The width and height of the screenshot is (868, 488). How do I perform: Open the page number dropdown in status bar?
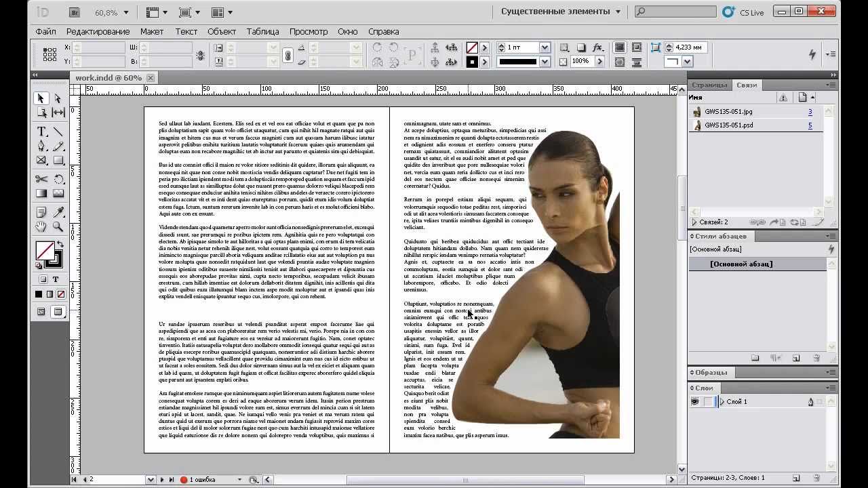click(151, 480)
